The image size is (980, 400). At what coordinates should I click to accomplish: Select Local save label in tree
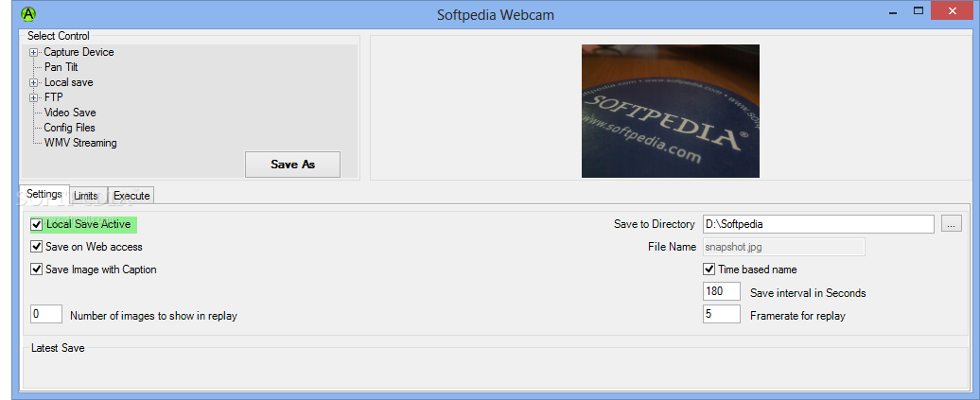point(69,82)
